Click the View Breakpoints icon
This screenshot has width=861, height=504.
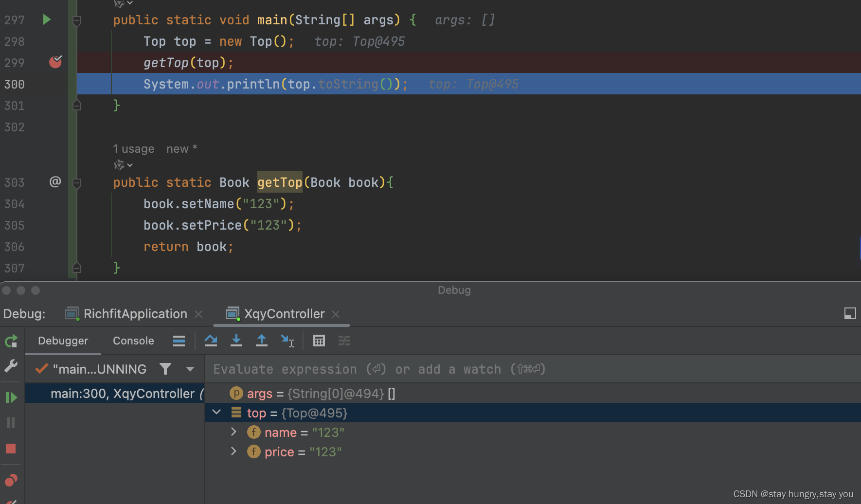(11, 480)
